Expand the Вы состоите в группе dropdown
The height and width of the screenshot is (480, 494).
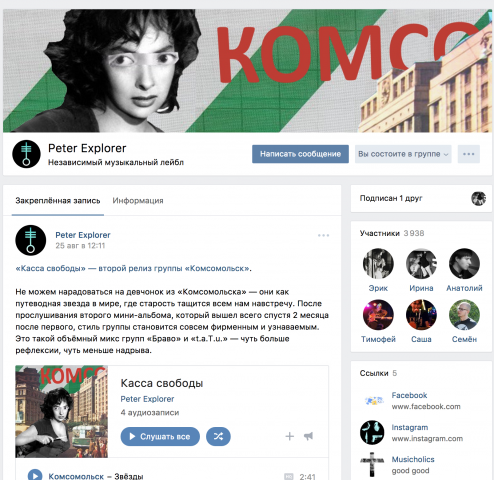403,154
